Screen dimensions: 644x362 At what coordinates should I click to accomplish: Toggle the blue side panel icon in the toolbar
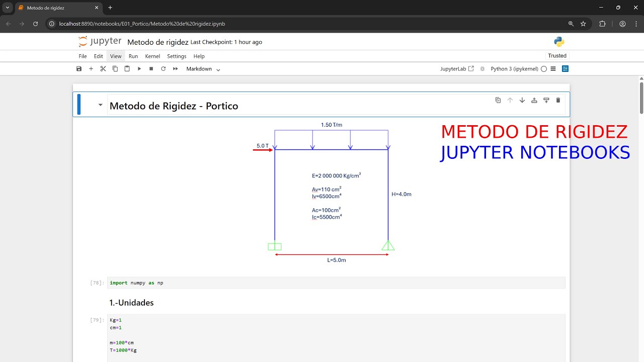565,69
